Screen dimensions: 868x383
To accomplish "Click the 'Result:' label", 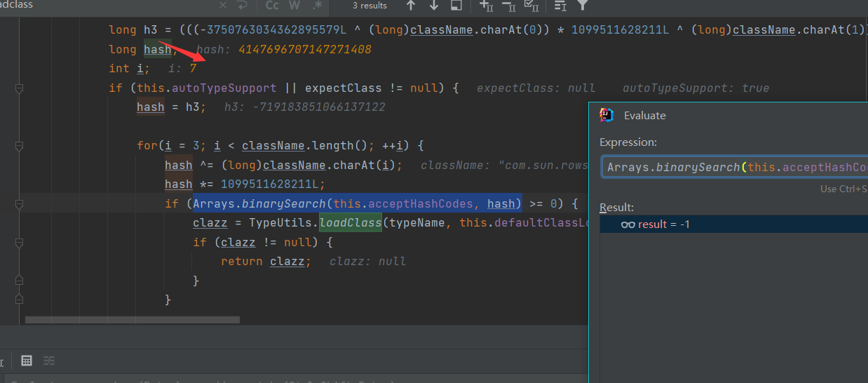I will 616,207.
